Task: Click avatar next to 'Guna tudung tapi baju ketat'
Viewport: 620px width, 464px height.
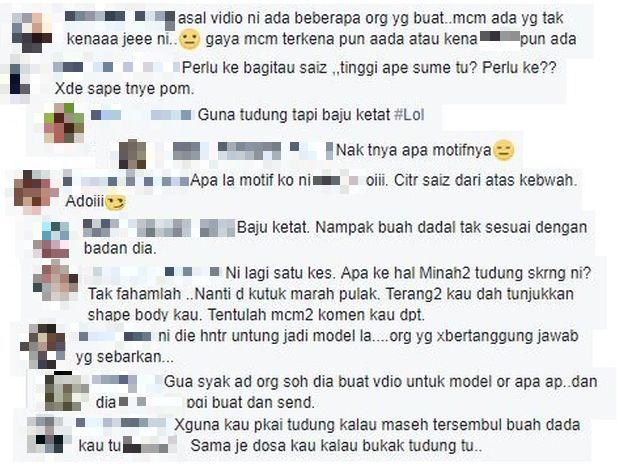Action: pyautogui.click(x=64, y=123)
